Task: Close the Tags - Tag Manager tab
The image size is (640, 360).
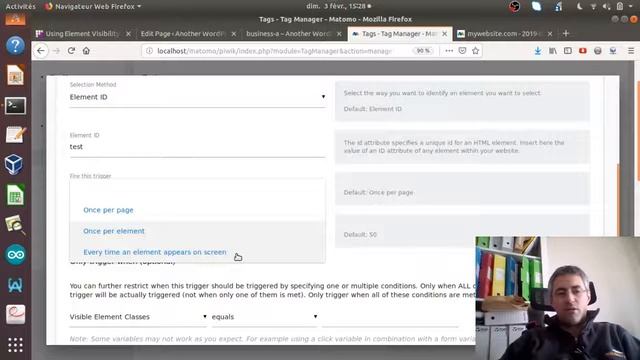Action: [x=444, y=34]
